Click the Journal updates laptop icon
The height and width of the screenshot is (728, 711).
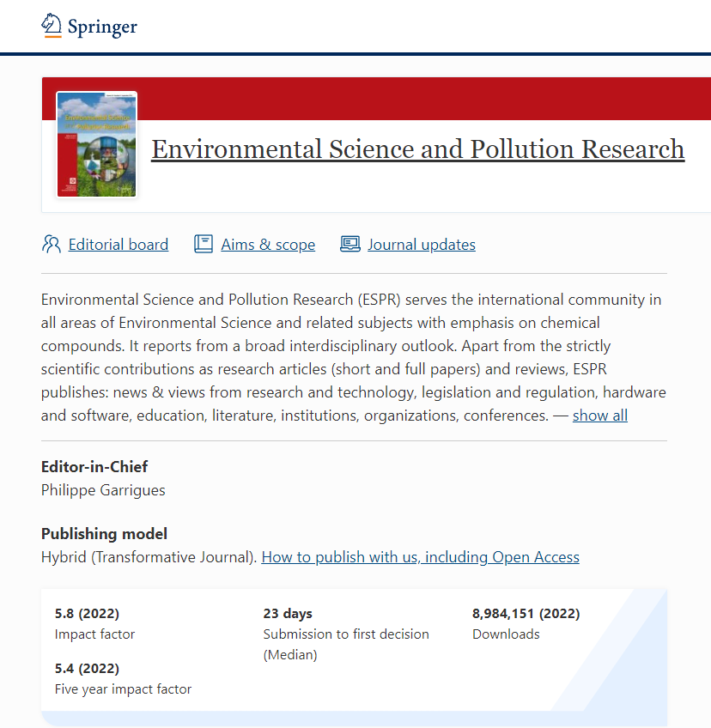(x=350, y=244)
